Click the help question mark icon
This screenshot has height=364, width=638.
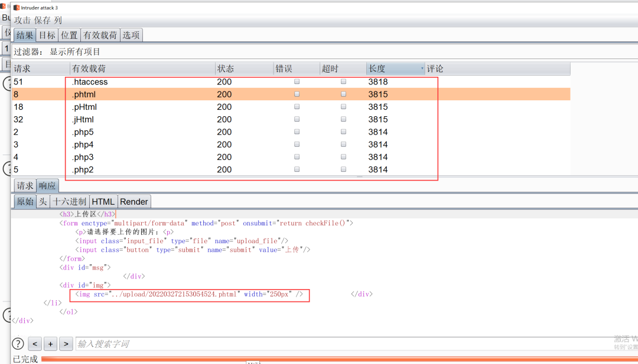(18, 343)
